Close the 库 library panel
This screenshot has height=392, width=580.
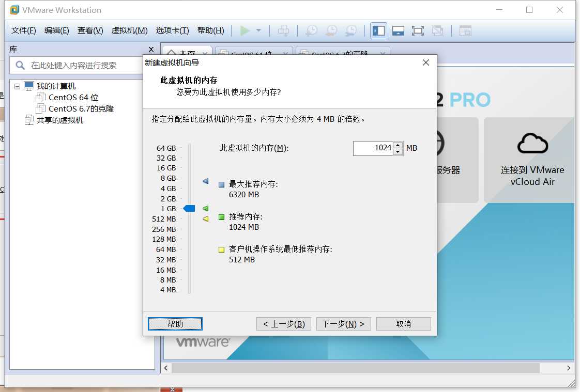pos(151,49)
